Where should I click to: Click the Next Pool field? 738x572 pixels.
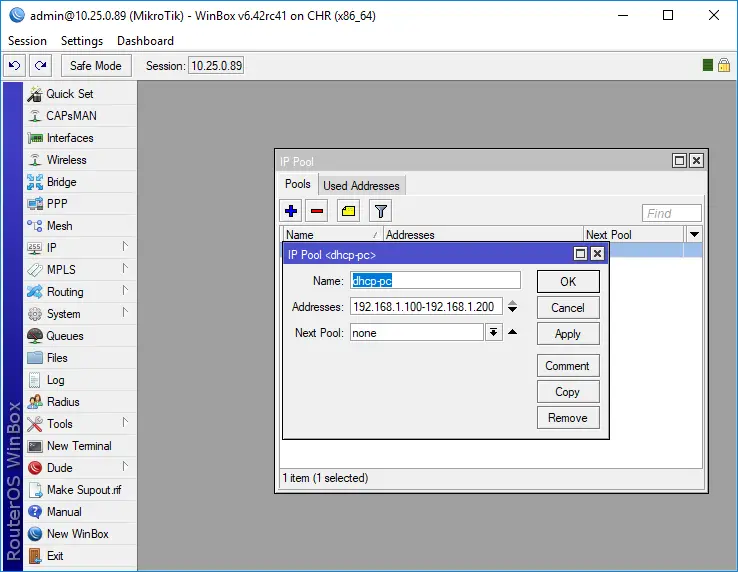click(x=417, y=332)
